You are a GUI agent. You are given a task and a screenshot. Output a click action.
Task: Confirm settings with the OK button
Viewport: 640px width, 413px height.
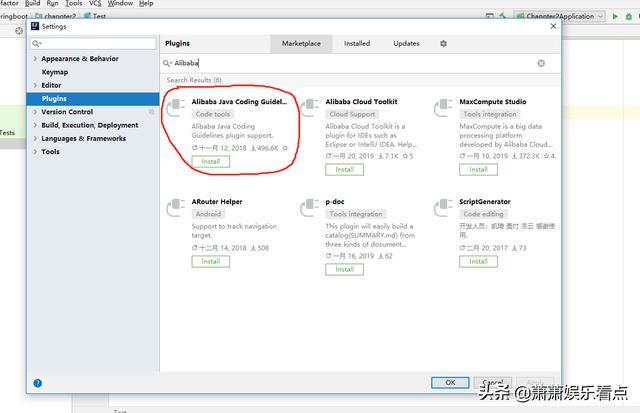click(x=450, y=382)
